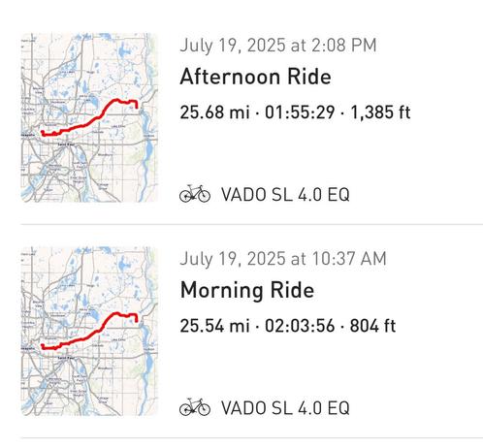Image resolution: width=483 pixels, height=448 pixels.
Task: Select VADO SL 4.0 EQ label in Morning Ride
Action: 285,408
